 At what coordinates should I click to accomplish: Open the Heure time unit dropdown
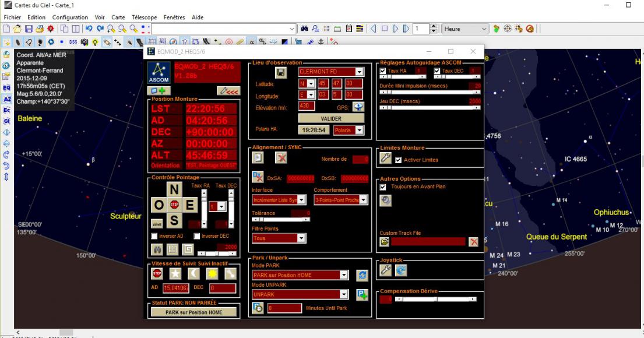(484, 29)
